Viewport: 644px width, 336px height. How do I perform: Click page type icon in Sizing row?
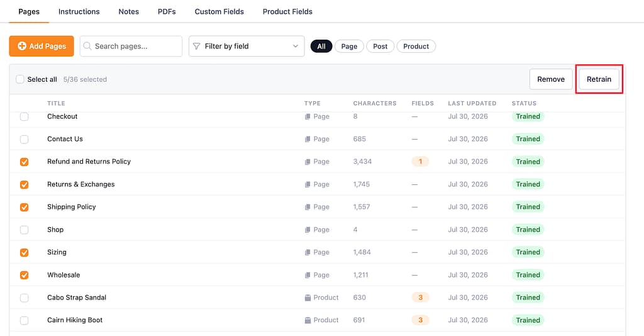(x=307, y=252)
